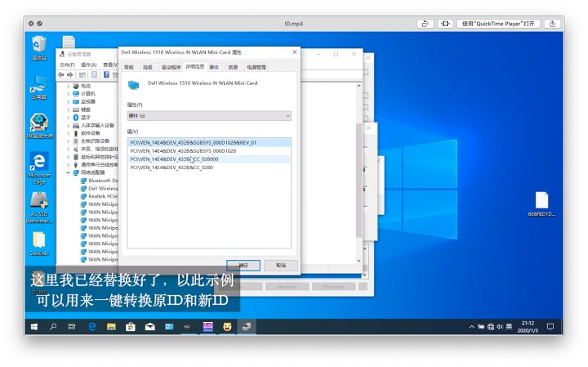The height and width of the screenshot is (367, 588).
Task: Select the PCI\VEN_14E4&DEV_432B&CC_0280 value
Action: tap(171, 167)
